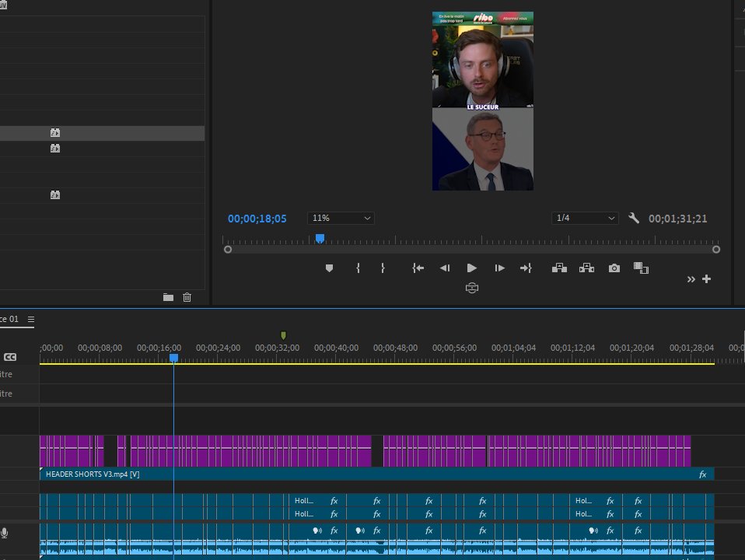The image size is (745, 560).
Task: Open the zoom level dropdown showing 11%
Action: pos(341,219)
